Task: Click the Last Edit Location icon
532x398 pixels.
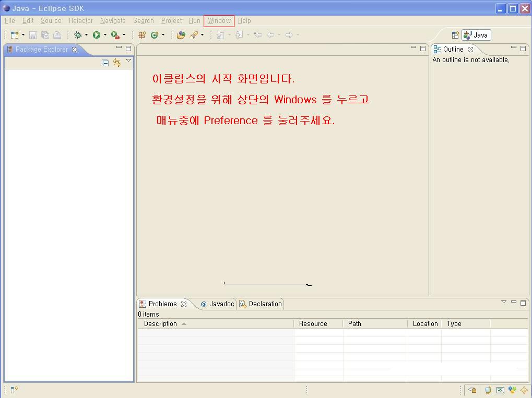Action: (258, 35)
